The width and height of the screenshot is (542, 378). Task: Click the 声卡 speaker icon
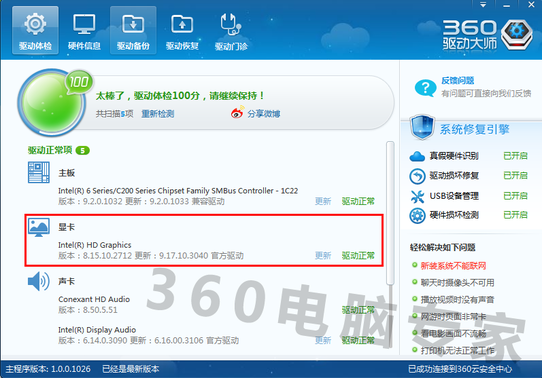pyautogui.click(x=38, y=281)
